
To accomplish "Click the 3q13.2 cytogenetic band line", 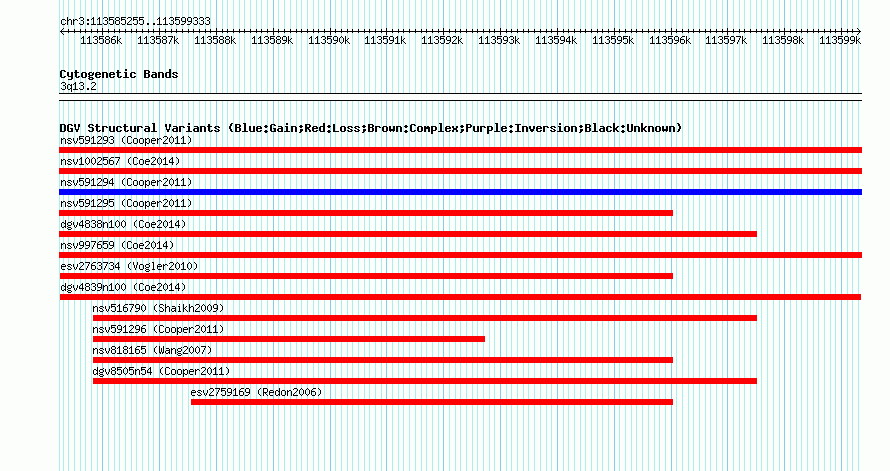I will [x=460, y=97].
